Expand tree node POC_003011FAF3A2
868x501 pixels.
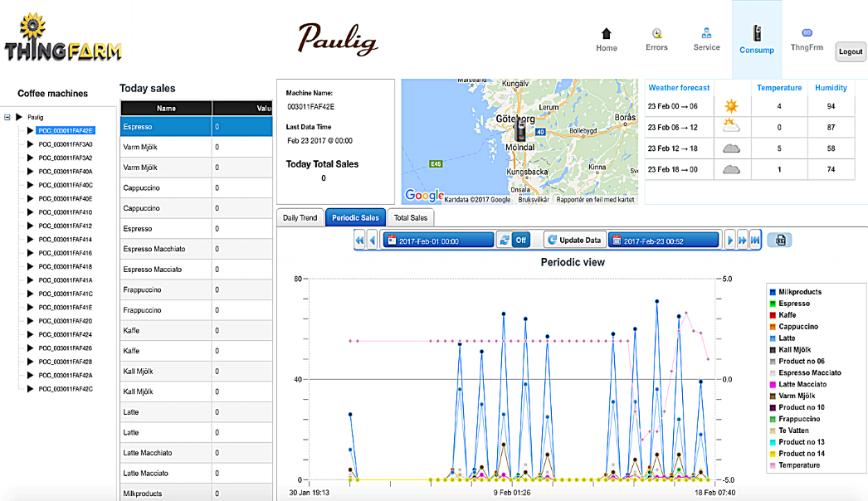click(31, 158)
